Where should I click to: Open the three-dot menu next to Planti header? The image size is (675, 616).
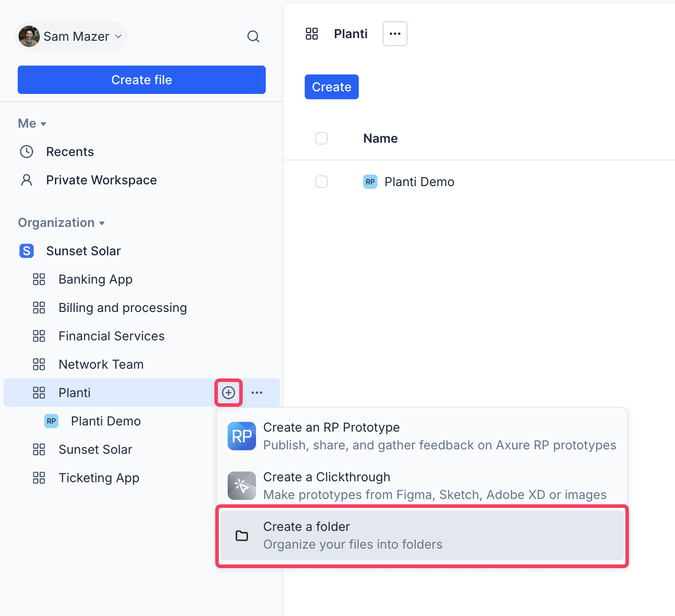(395, 34)
